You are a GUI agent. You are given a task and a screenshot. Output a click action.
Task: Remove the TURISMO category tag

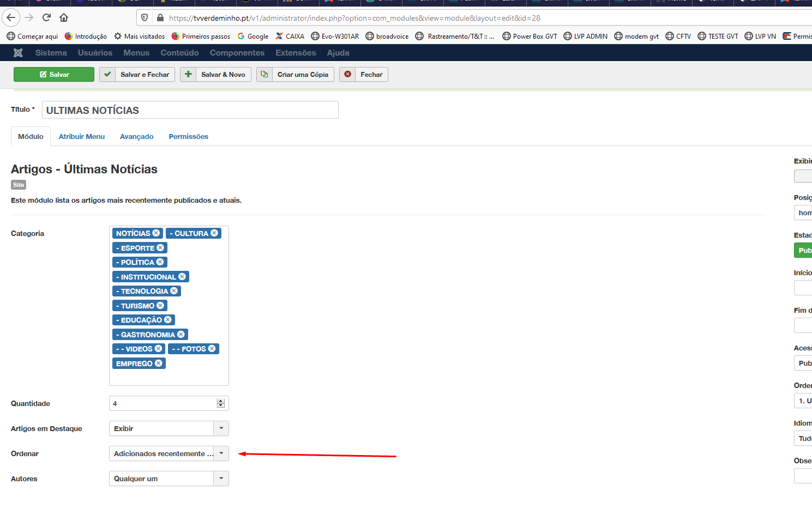click(160, 306)
